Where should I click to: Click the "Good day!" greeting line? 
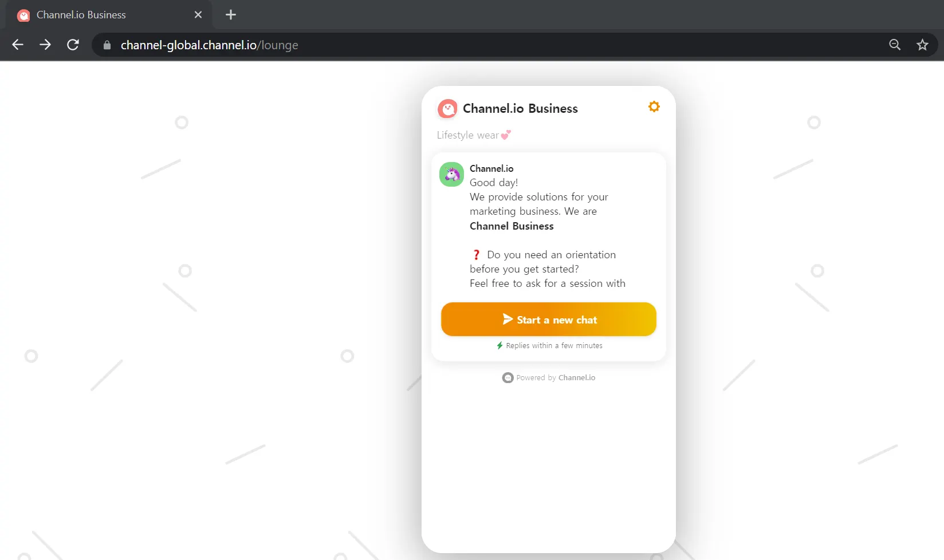(x=494, y=183)
